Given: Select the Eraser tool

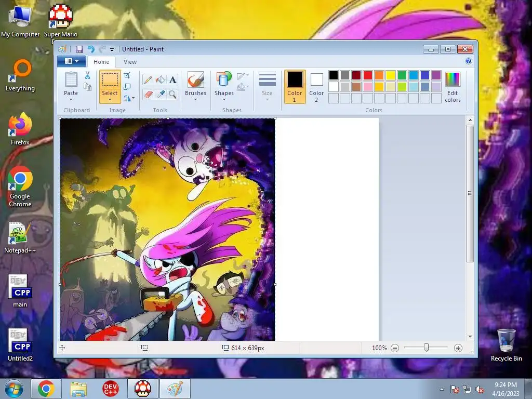Looking at the screenshot, I should (148, 94).
